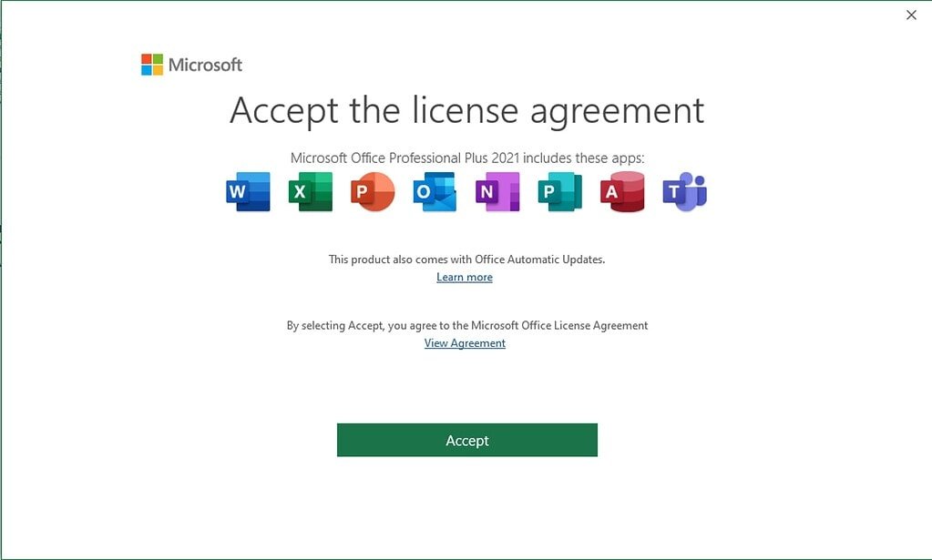Image resolution: width=932 pixels, height=560 pixels.
Task: Click the Microsoft logo
Action: [191, 64]
